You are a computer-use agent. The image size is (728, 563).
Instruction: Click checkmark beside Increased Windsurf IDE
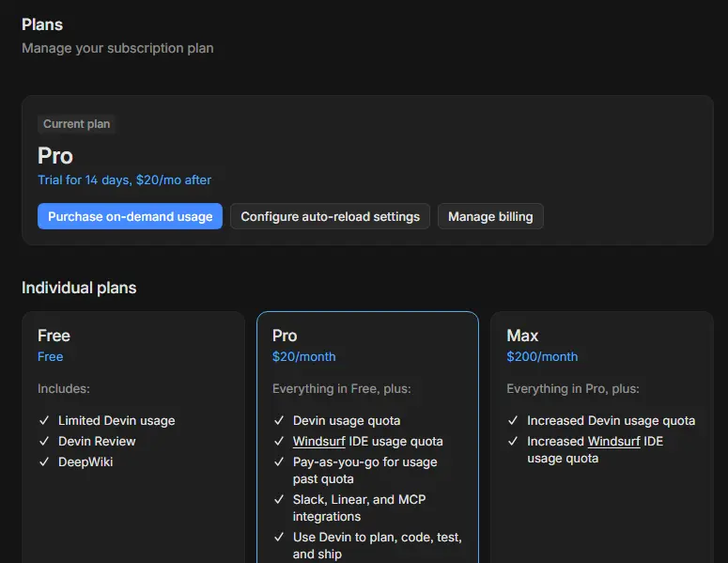click(x=513, y=442)
